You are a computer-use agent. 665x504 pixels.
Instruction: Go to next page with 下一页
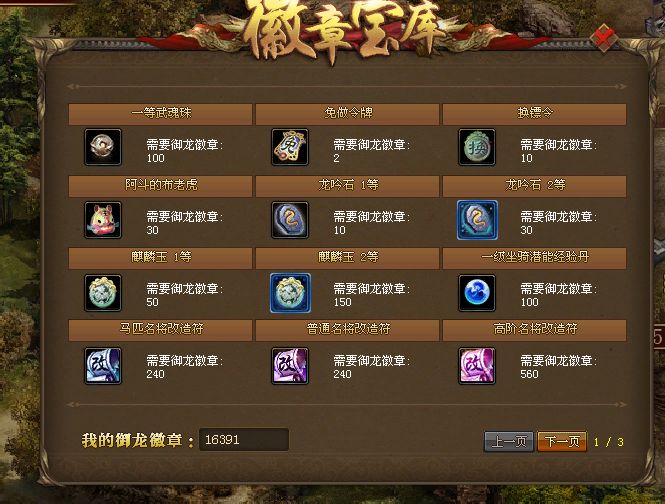click(562, 442)
